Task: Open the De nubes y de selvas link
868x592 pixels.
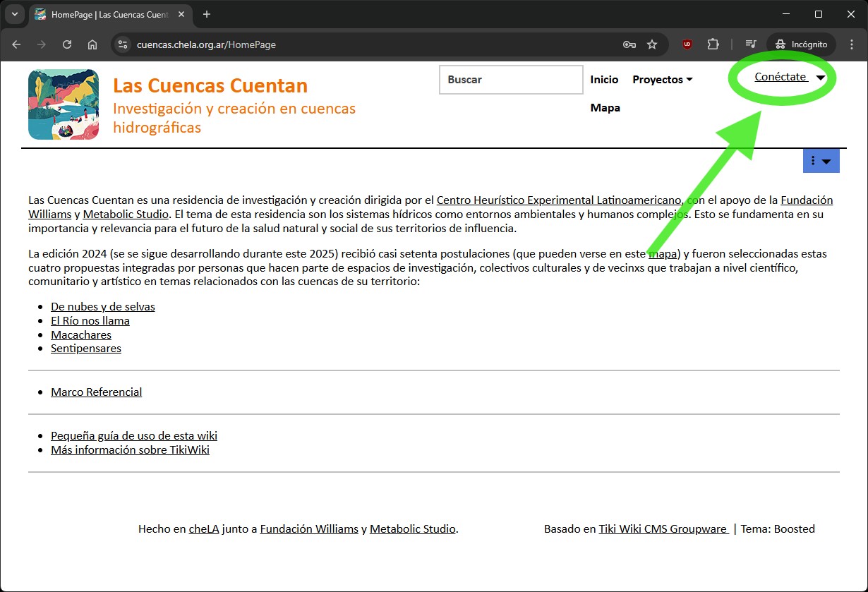Action: click(x=103, y=307)
